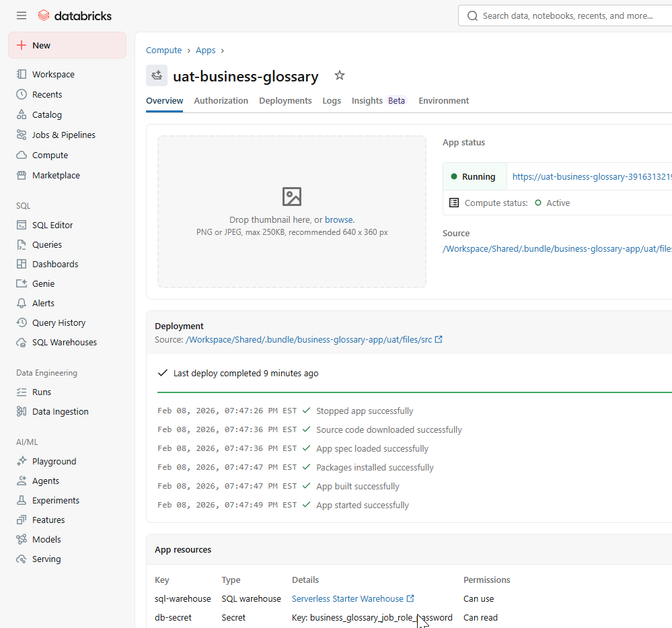This screenshot has width=672, height=628.
Task: Open the Serverless Starter Warehouse link
Action: [348, 598]
